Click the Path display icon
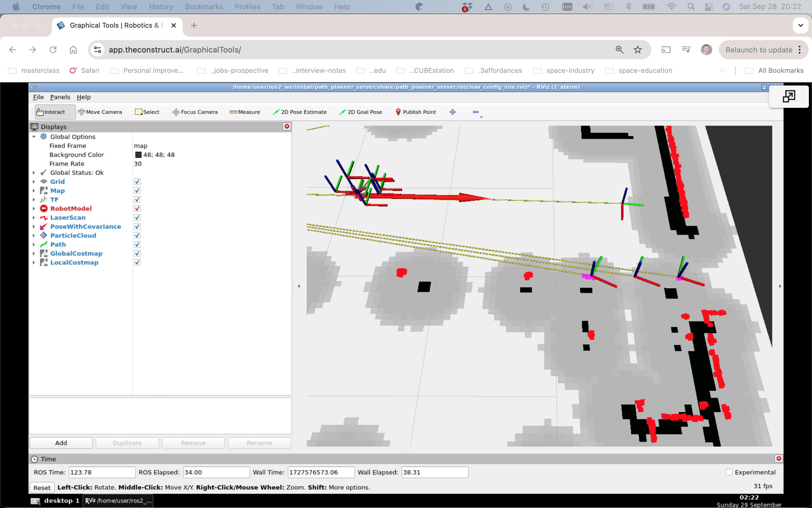Screen dimensions: 812x508 pos(44,245)
